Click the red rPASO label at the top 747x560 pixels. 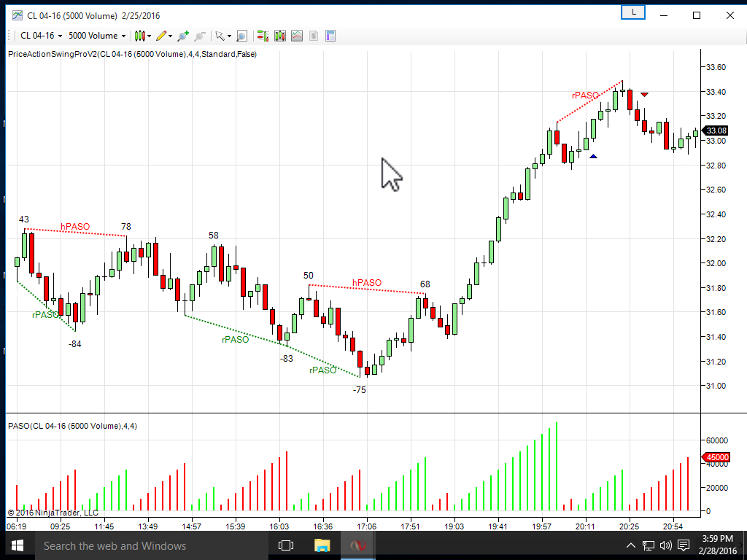585,96
